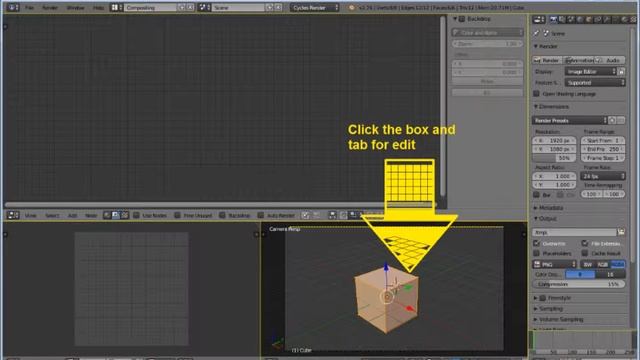
Task: Open the Feature Set Supported dropdown
Action: pyautogui.click(x=595, y=82)
